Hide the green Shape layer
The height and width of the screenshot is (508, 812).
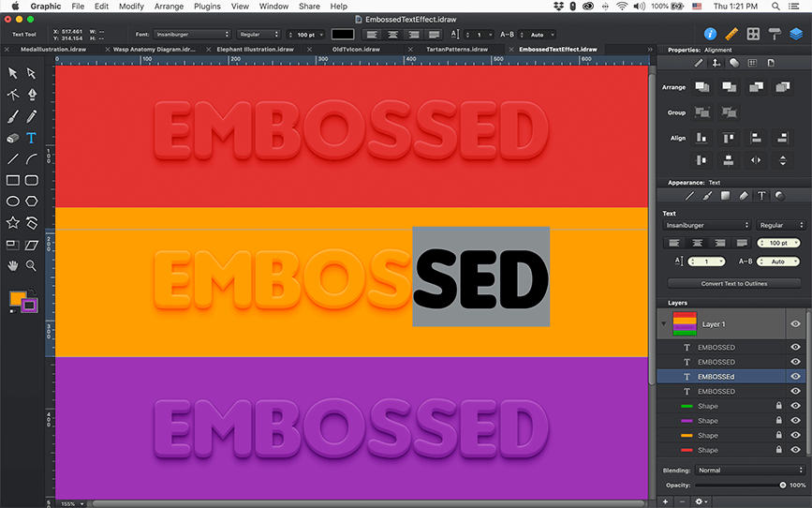tap(795, 406)
